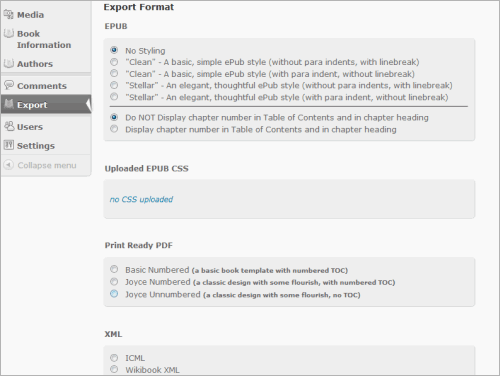The width and height of the screenshot is (500, 376).
Task: Select the No Styling EPUB option
Action: (114, 50)
